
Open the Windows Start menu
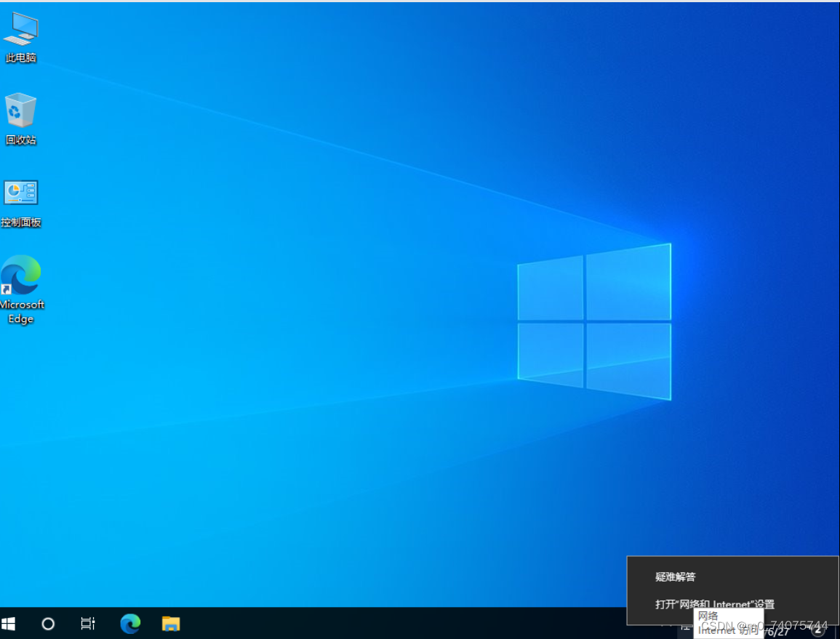tap(8, 624)
